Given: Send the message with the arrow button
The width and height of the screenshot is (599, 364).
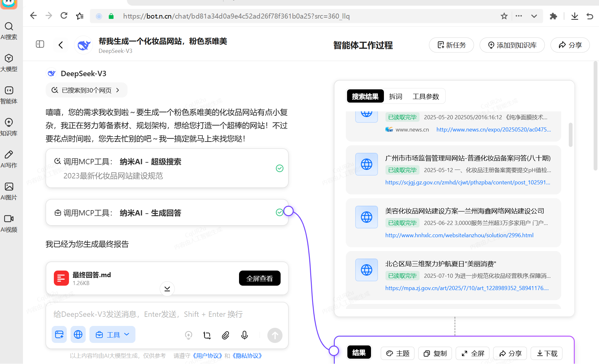Looking at the screenshot, I should click(x=275, y=335).
